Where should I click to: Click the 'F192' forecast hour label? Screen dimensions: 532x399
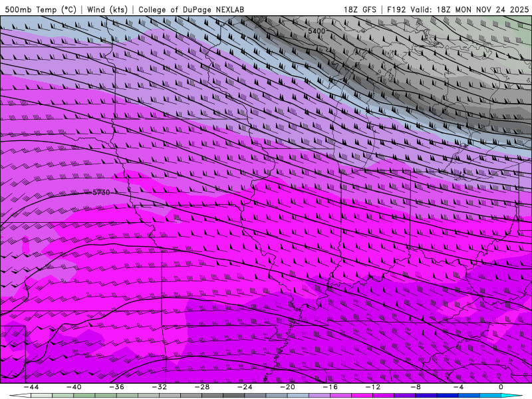click(x=396, y=9)
